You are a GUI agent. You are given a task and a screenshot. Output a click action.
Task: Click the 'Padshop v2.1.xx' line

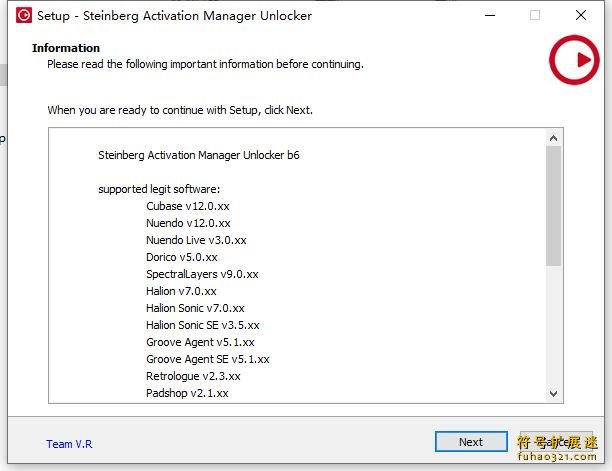pos(187,393)
